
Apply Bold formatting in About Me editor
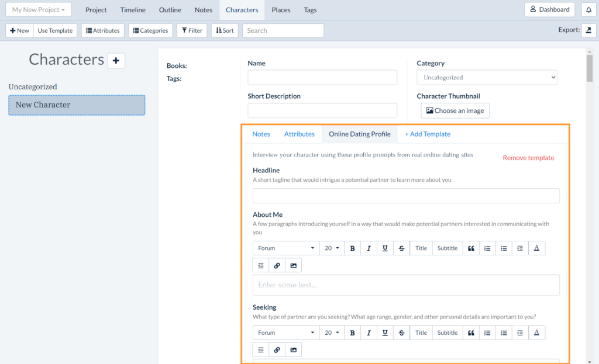coord(352,248)
